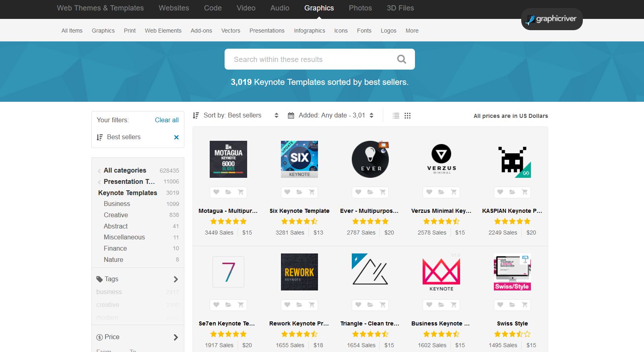This screenshot has width=644, height=352.
Task: Go back to All categories
Action: [125, 171]
